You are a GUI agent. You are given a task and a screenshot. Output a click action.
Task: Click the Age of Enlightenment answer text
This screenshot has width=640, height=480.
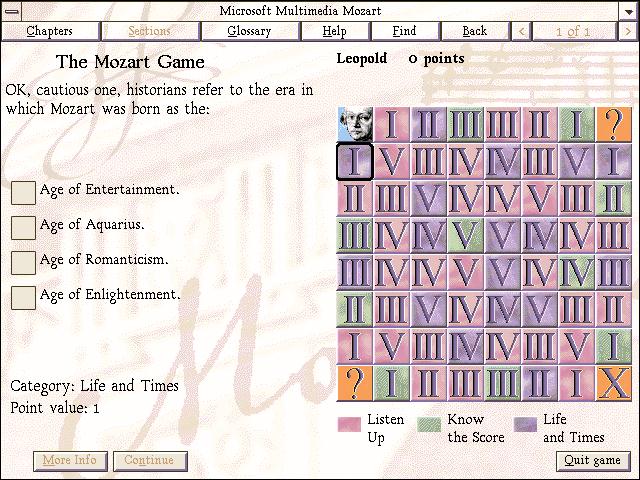110,294
